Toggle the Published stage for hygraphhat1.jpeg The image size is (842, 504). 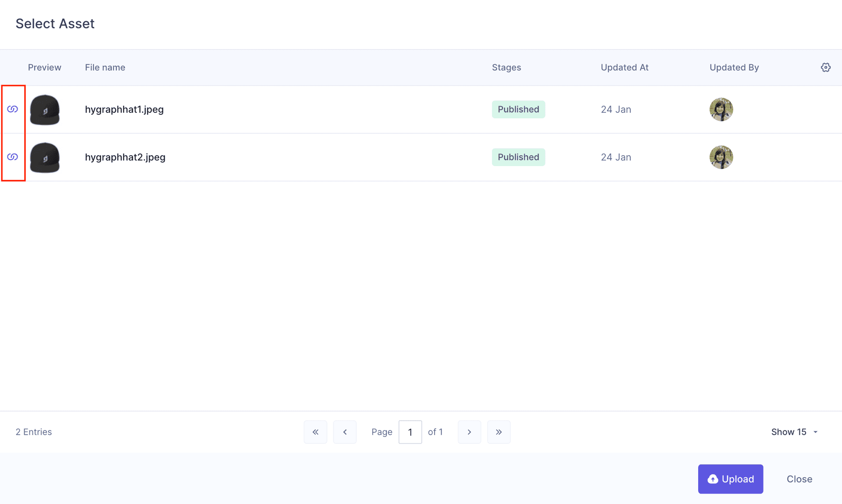(518, 109)
